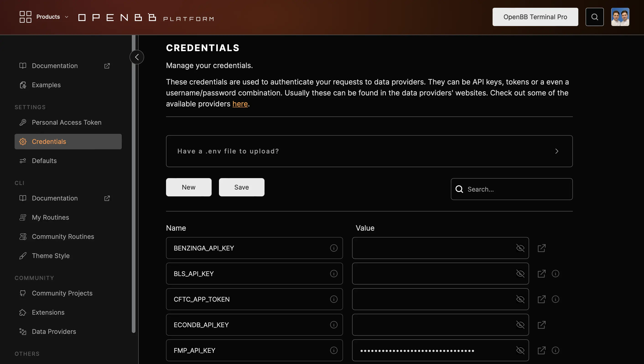Toggle visibility of FMP_API_KEY value
The height and width of the screenshot is (364, 644).
tap(520, 350)
